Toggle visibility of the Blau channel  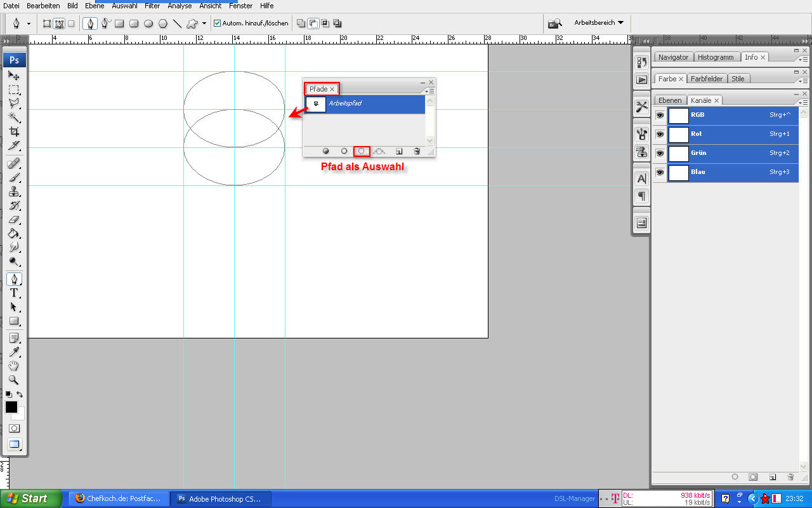pos(660,173)
